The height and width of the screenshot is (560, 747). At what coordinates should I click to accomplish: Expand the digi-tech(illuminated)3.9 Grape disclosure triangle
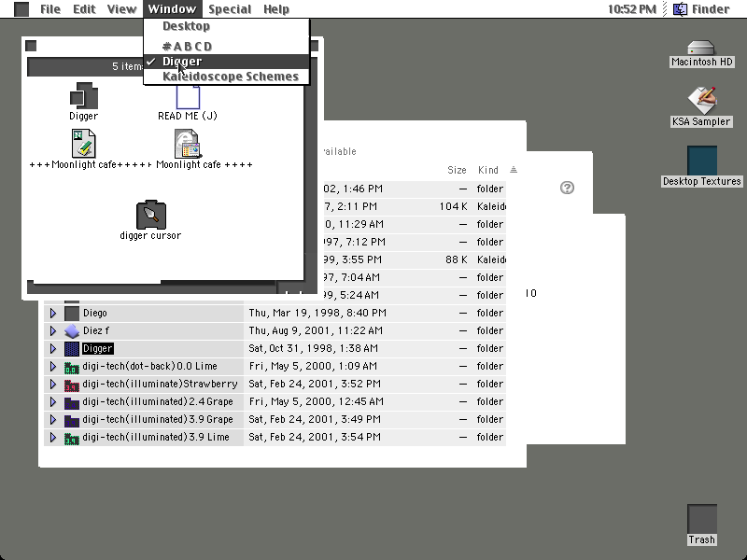coord(53,419)
